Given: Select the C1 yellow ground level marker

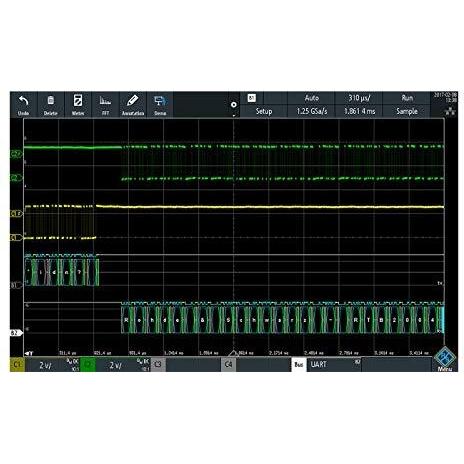Looking at the screenshot, I should point(17,238).
